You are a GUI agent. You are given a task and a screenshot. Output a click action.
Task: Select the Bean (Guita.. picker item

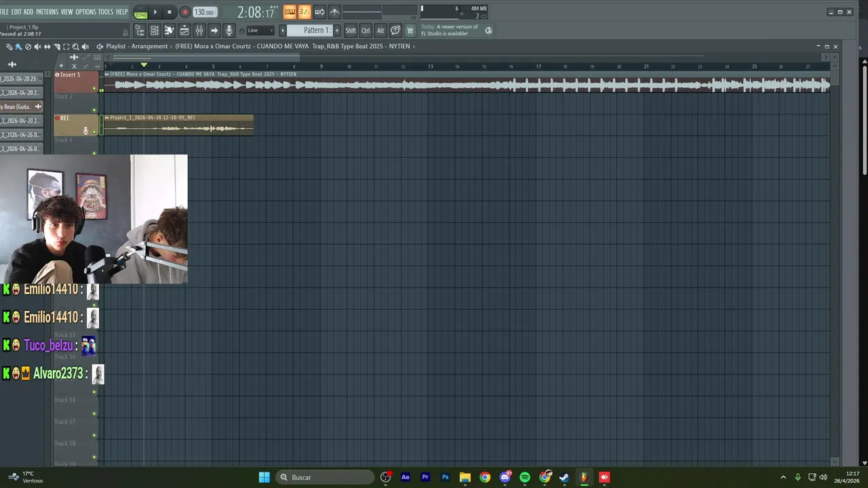pos(22,106)
